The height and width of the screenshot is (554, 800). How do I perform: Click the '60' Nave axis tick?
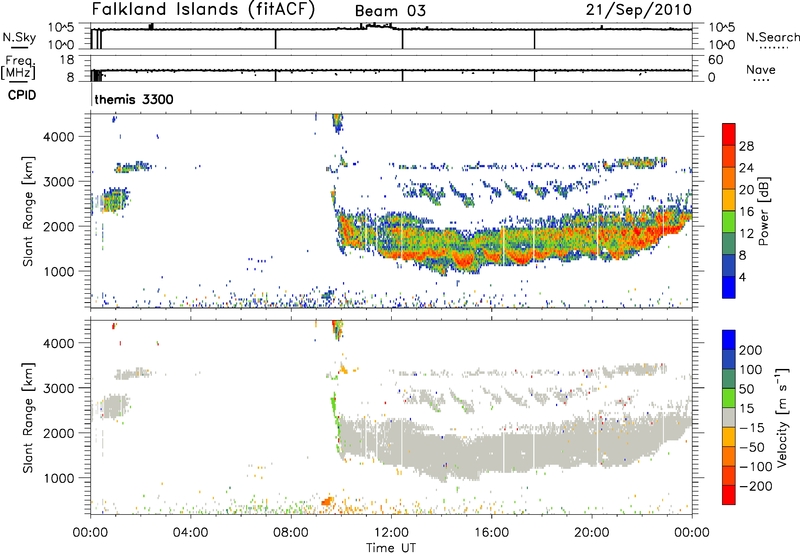tap(715, 60)
